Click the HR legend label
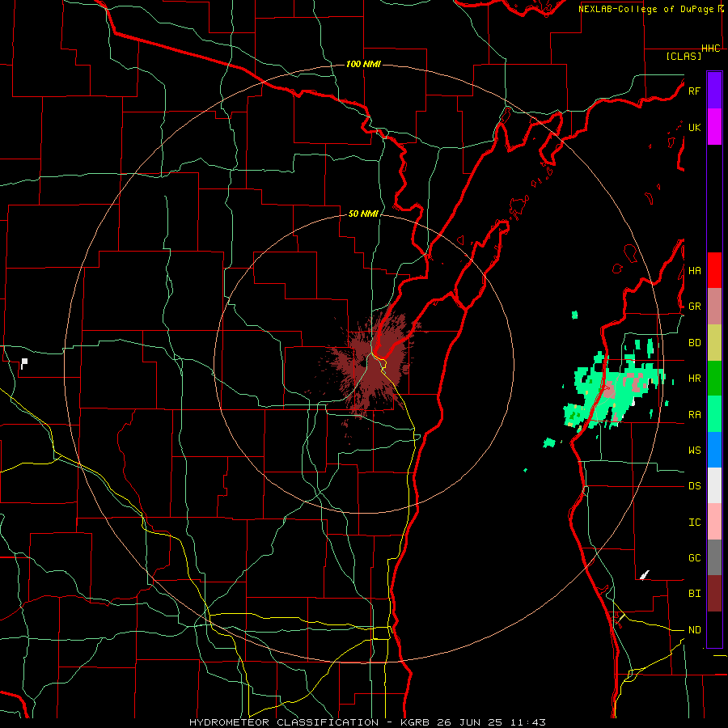The height and width of the screenshot is (728, 728). tap(694, 379)
